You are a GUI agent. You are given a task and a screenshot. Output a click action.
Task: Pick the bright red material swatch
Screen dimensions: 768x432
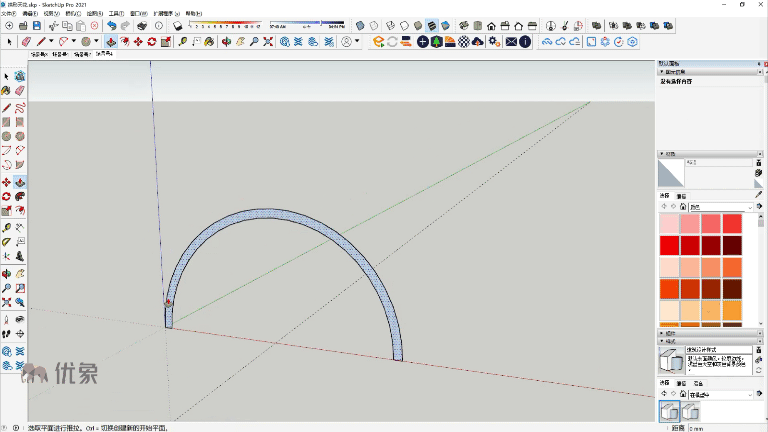[x=669, y=245]
